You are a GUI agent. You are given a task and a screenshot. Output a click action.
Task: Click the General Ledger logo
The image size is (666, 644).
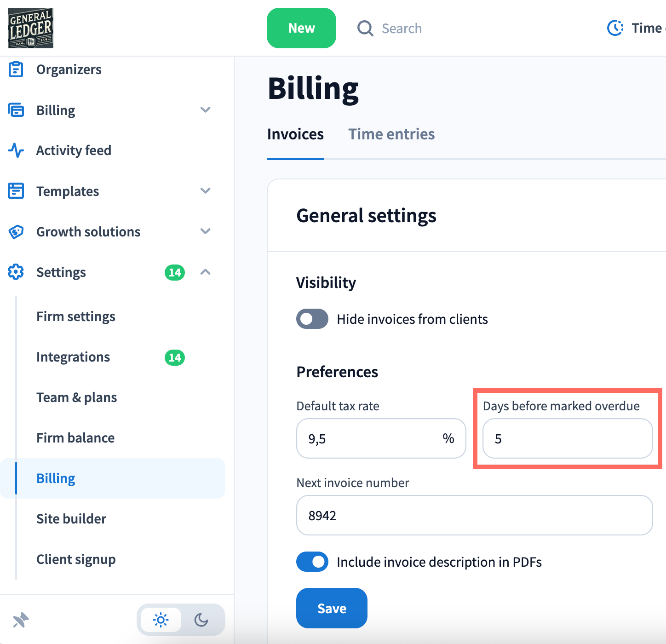pos(30,28)
